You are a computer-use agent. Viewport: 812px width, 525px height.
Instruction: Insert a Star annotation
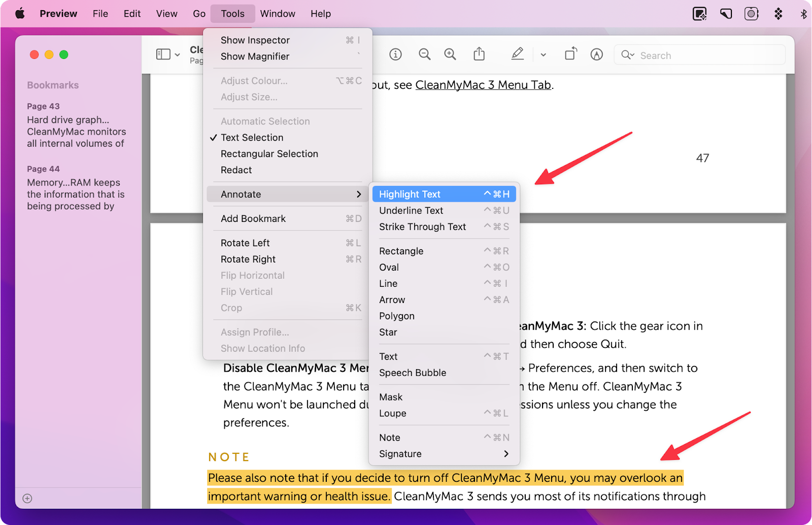tap(444, 332)
